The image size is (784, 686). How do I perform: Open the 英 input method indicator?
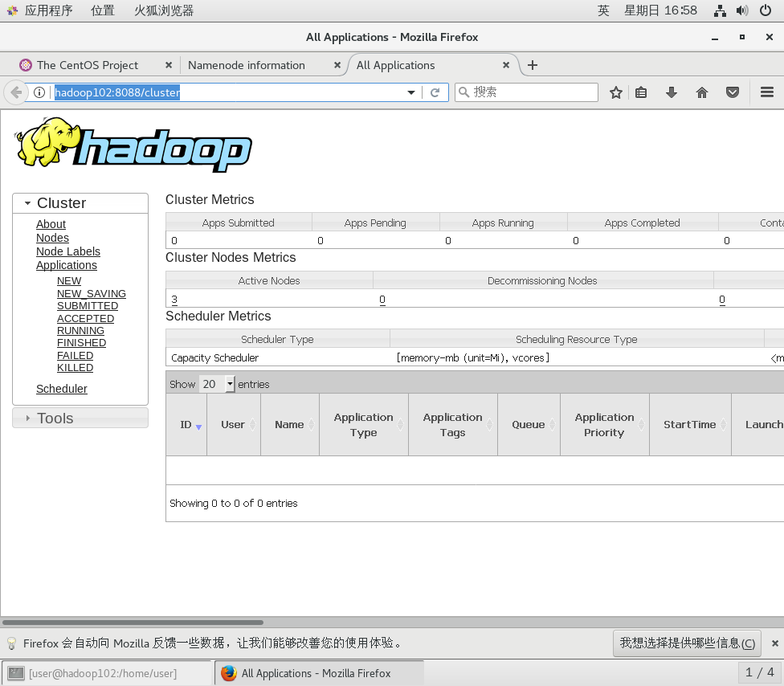(x=603, y=10)
